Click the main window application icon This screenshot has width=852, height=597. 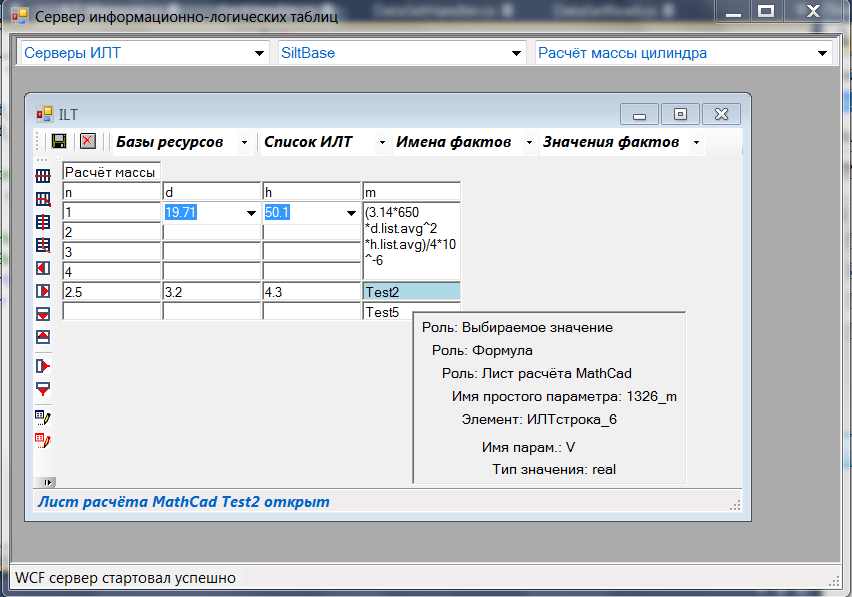click(x=20, y=16)
